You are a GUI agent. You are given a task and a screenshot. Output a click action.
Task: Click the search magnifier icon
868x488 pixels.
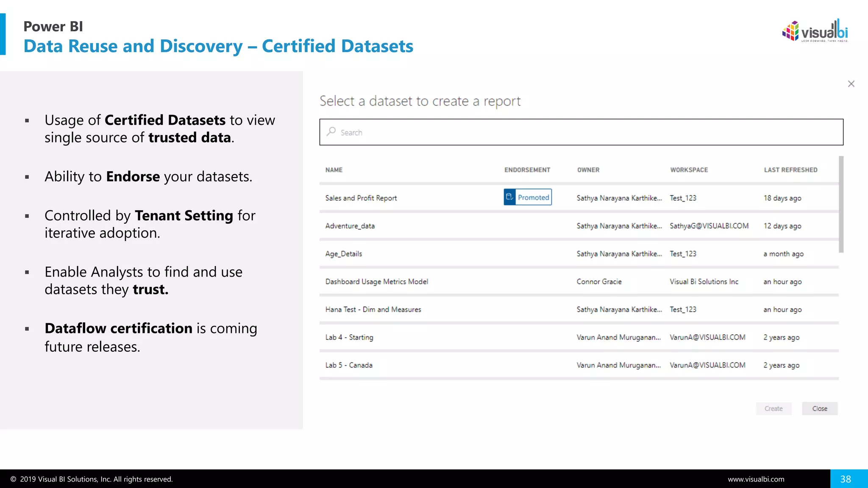click(331, 132)
